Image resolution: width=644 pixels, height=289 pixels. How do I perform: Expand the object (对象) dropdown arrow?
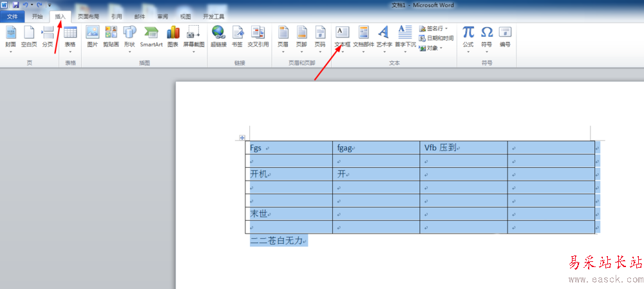coord(441,48)
